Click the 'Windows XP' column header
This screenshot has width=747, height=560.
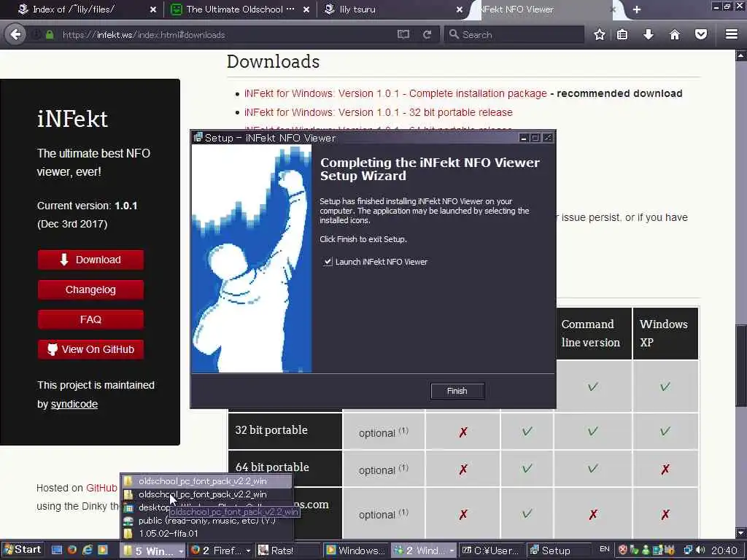tap(665, 333)
